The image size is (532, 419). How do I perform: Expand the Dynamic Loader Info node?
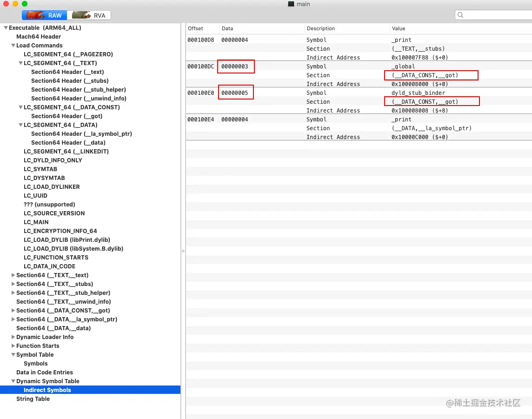13,337
